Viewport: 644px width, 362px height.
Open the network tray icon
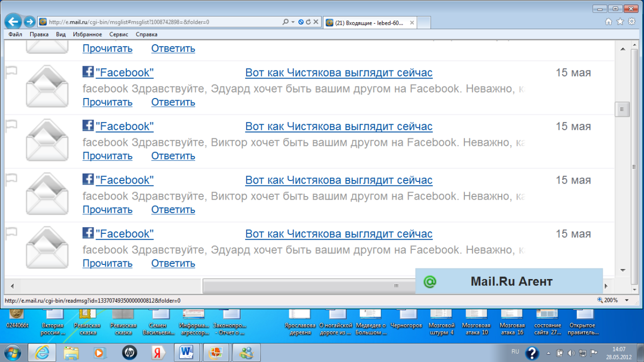point(582,352)
